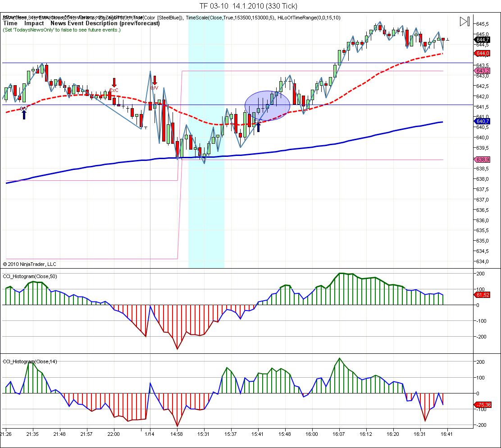The width and height of the screenshot is (501, 448).
Task: Click the black 644,7 last price marker
Action: pyautogui.click(x=482, y=40)
